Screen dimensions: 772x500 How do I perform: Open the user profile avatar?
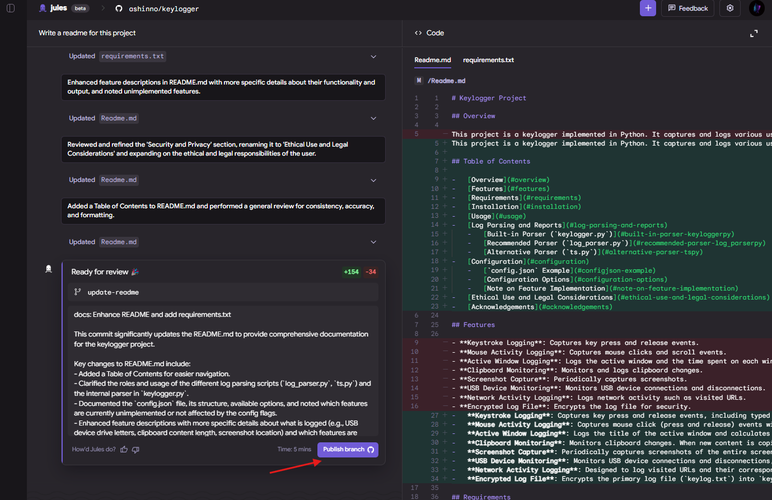756,8
